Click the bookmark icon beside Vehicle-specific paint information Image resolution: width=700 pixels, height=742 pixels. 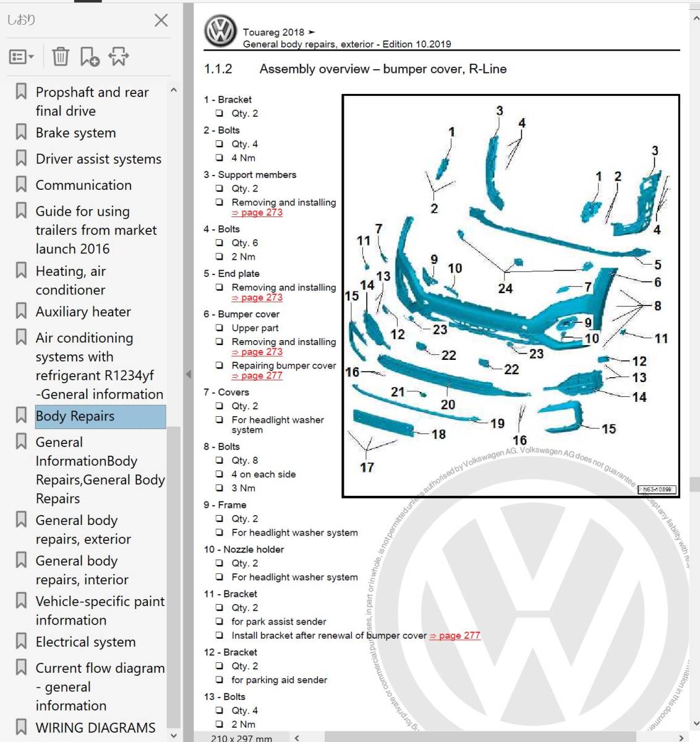21,601
